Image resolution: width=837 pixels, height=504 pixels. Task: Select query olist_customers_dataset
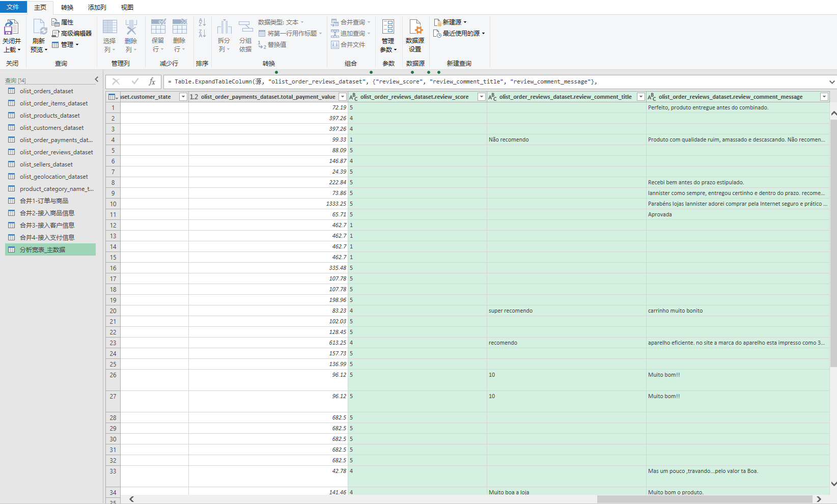point(50,128)
